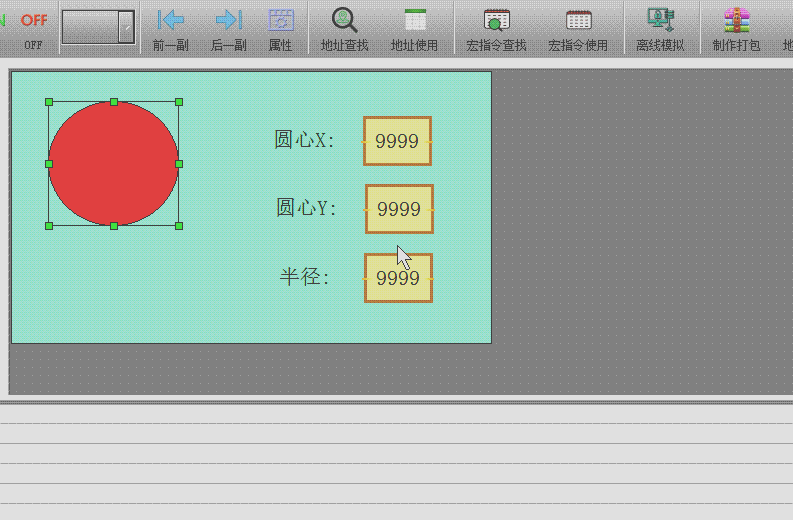The width and height of the screenshot is (793, 520).
Task: Toggle the OFF state switch
Action: pyautogui.click(x=34, y=20)
